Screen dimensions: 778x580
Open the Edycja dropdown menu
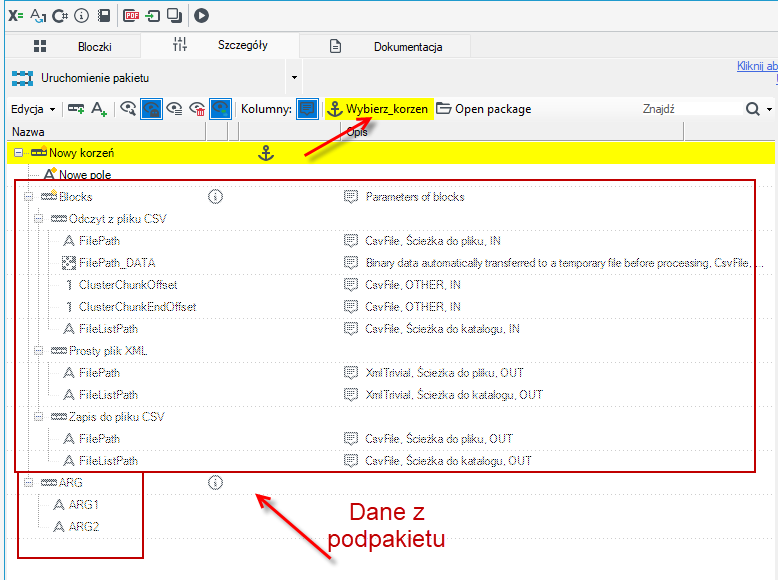pos(33,109)
